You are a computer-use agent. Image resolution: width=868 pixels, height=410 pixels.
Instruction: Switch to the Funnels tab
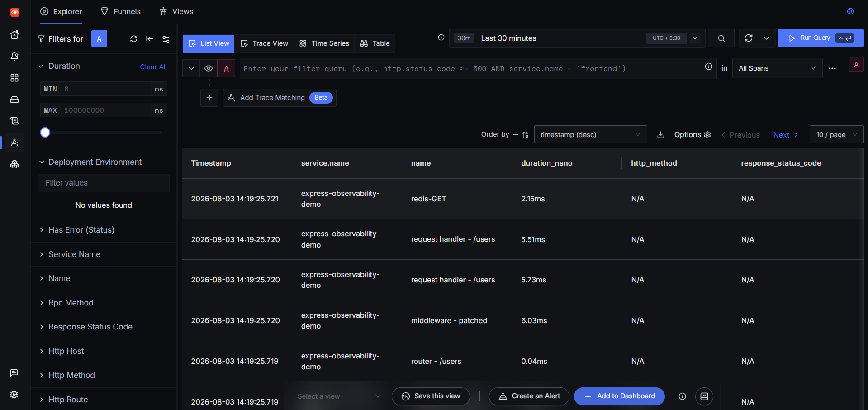tap(120, 11)
